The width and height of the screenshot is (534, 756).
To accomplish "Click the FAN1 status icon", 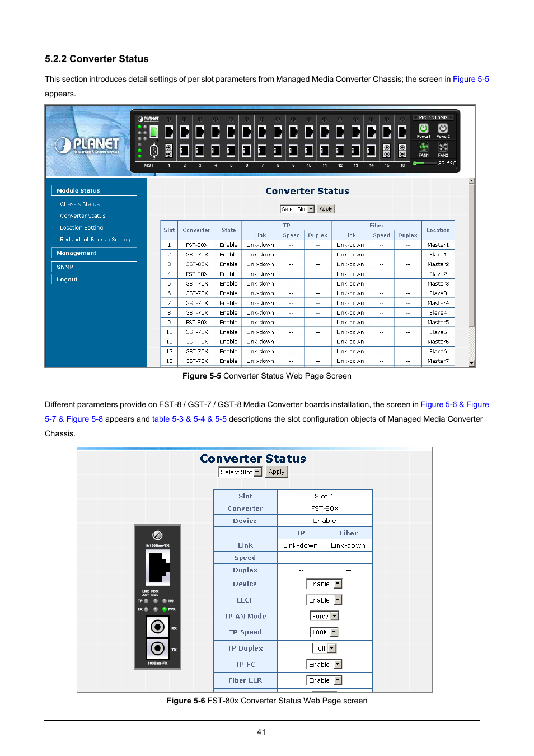I will [423, 147].
